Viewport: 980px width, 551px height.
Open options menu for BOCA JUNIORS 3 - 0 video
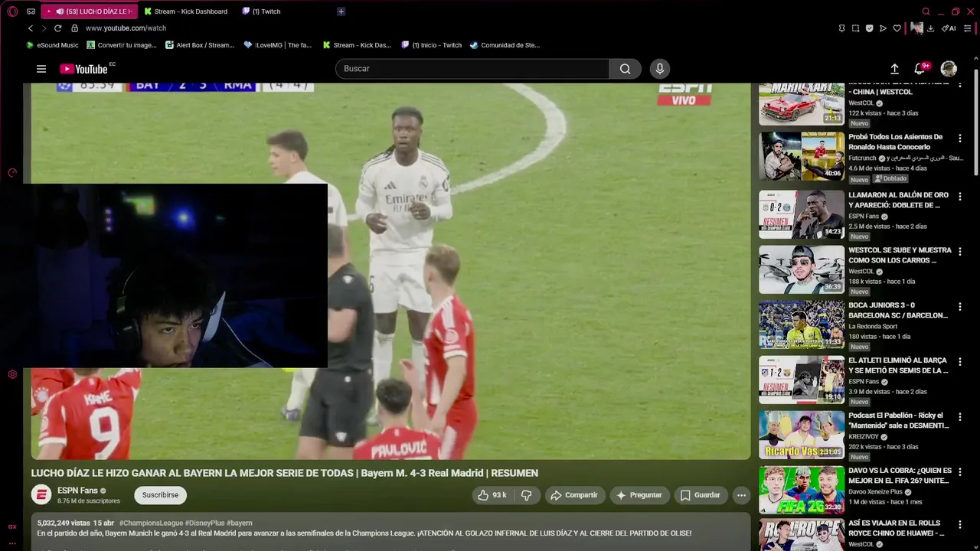pos(960,306)
